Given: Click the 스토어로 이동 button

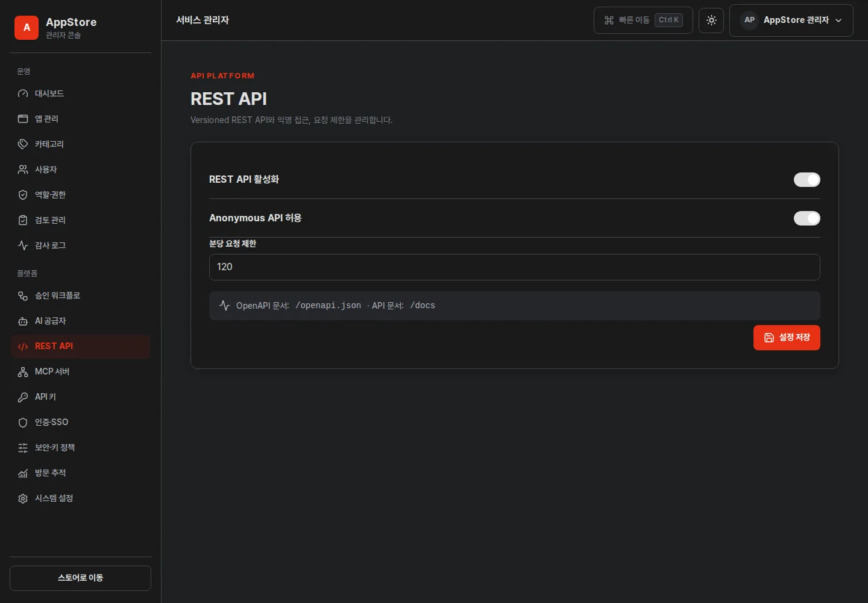Looking at the screenshot, I should [80, 578].
